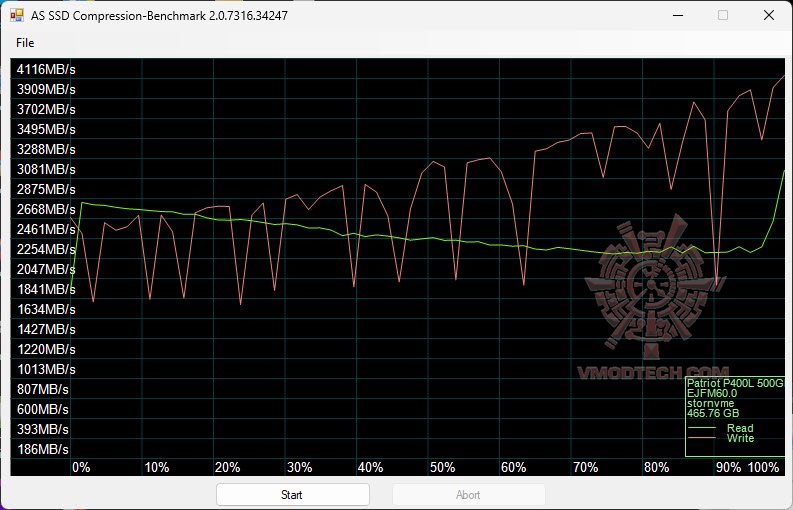The width and height of the screenshot is (793, 510).
Task: Click the 80% x-axis label
Action: pyautogui.click(x=657, y=467)
